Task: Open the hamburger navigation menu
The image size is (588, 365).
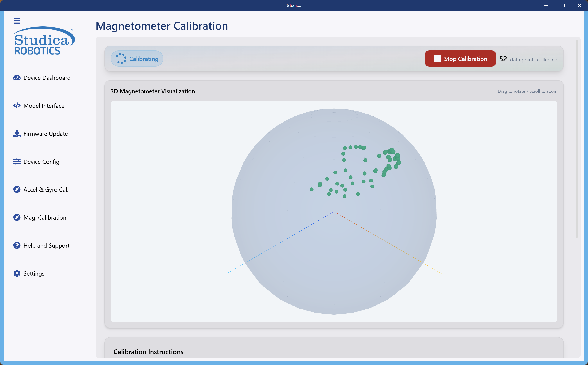Action: (x=17, y=21)
